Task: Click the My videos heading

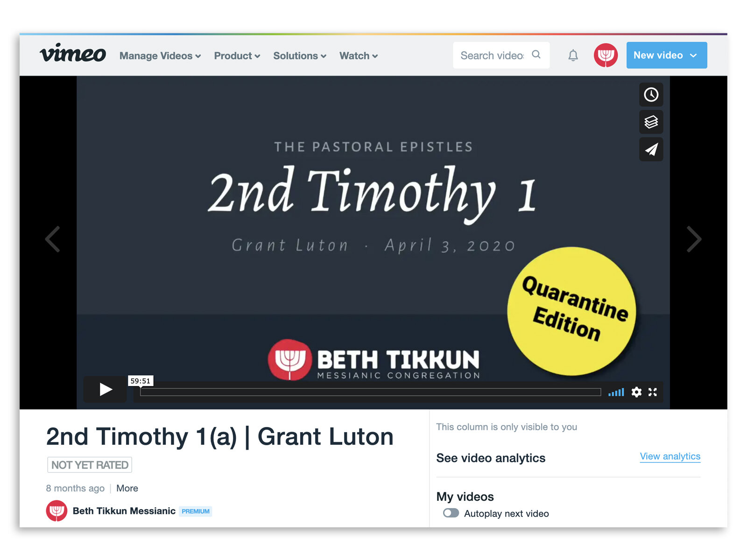Action: click(465, 497)
